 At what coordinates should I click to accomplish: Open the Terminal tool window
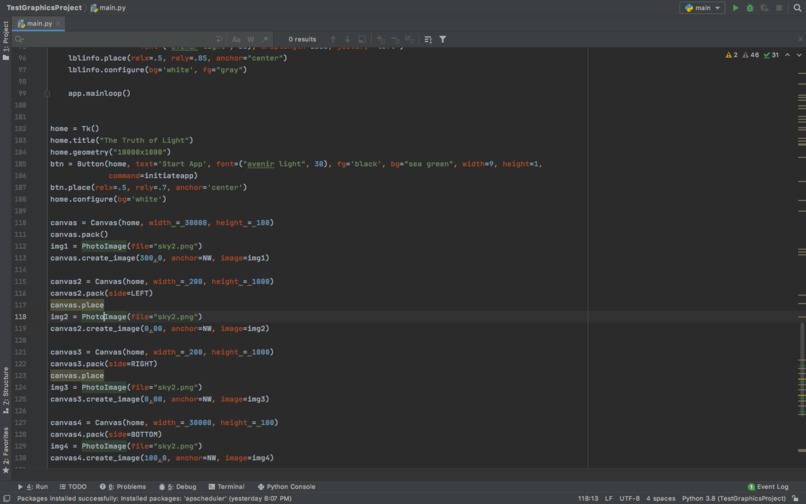coord(226,487)
